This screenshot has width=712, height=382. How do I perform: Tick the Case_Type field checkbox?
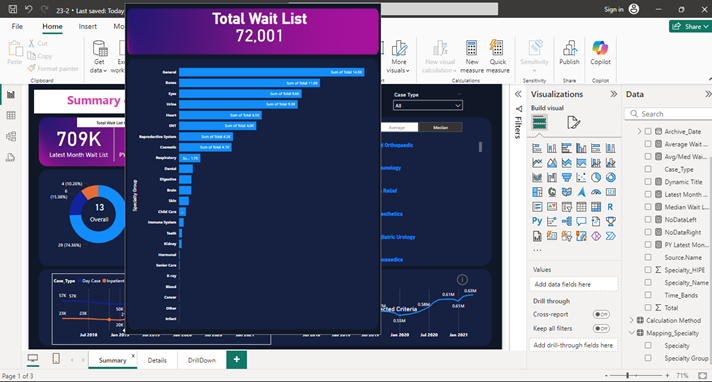[x=648, y=169]
